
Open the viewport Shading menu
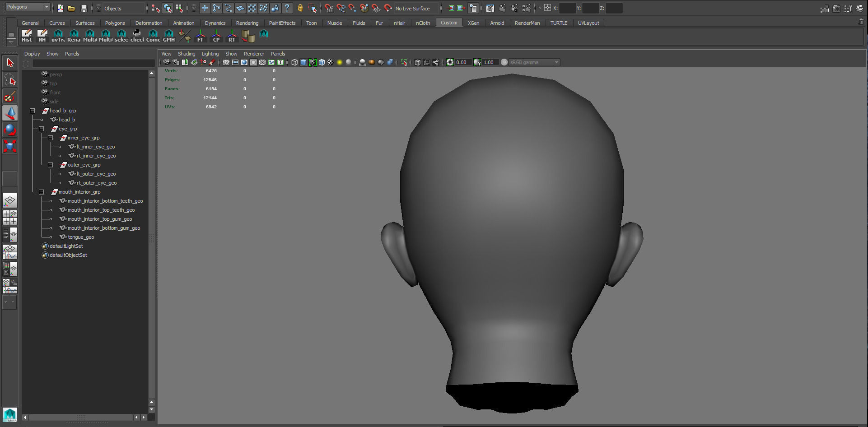click(x=186, y=54)
